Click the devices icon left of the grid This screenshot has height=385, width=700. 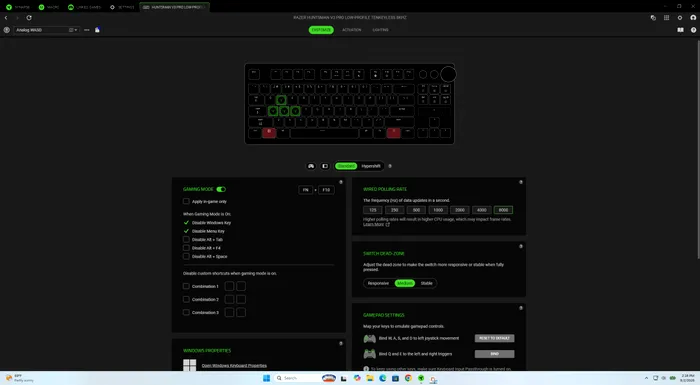tap(653, 18)
